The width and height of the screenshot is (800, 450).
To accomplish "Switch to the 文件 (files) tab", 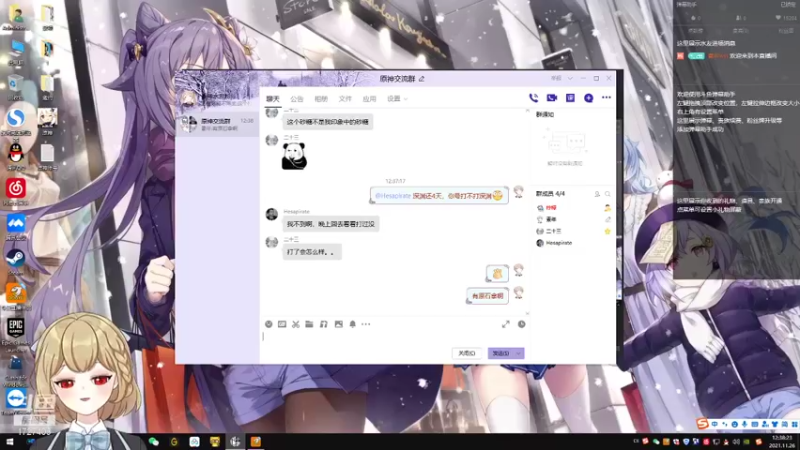I will click(345, 99).
